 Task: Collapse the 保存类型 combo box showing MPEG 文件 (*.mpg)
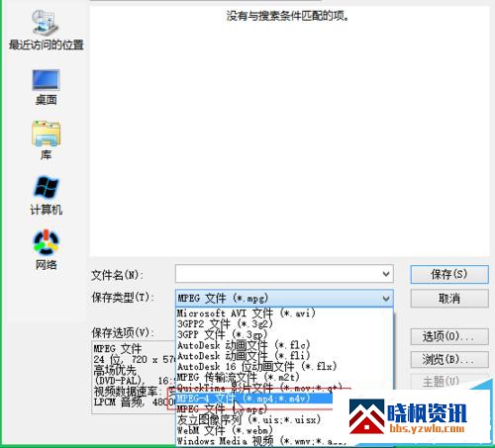(x=284, y=299)
